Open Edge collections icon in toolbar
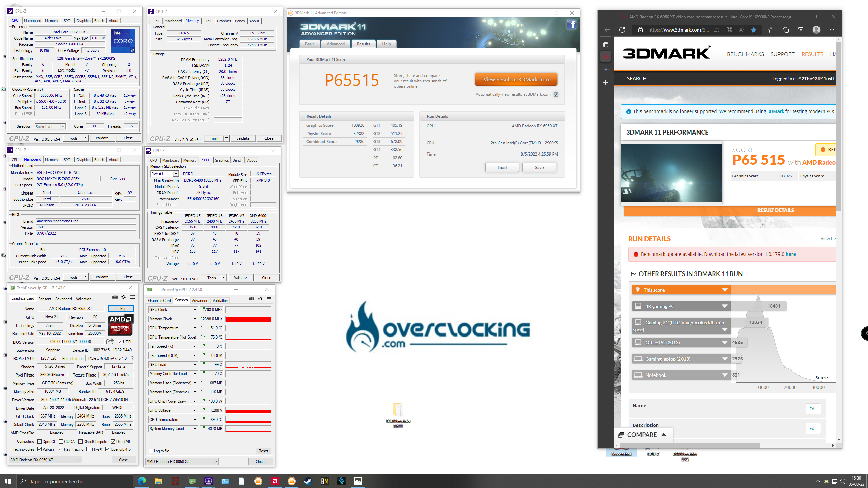Screen dimensions: 868x488 tap(786, 30)
